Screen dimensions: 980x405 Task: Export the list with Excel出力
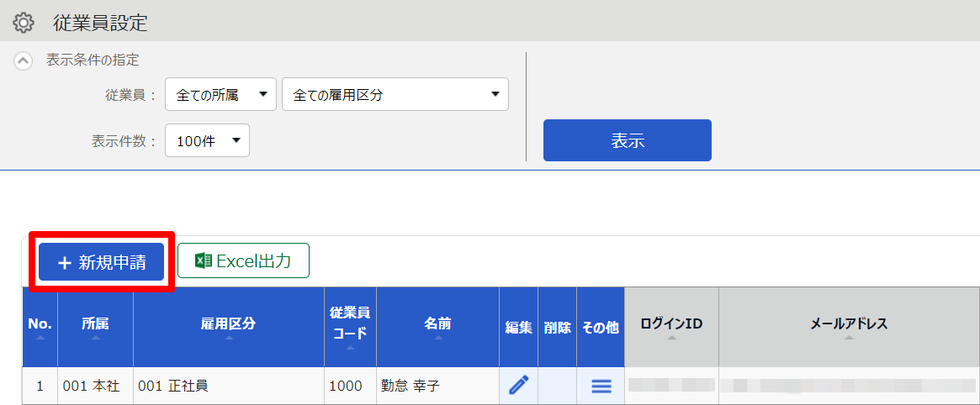[x=244, y=260]
